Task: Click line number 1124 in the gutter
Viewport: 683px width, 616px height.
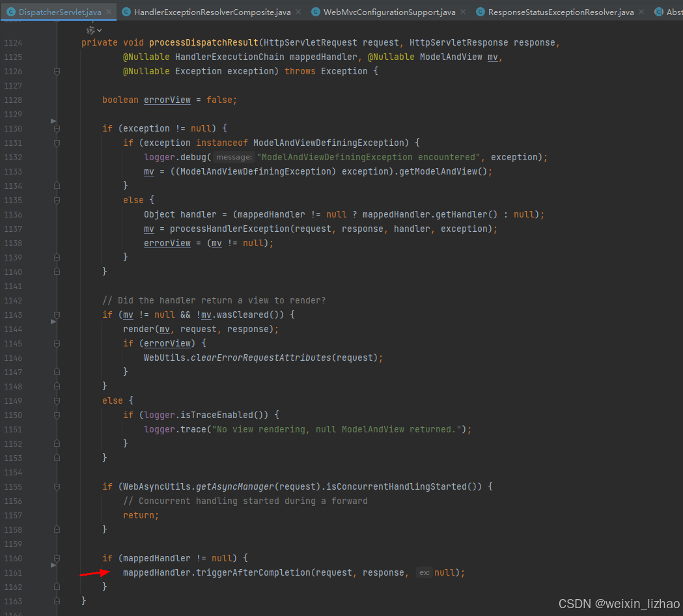Action: (x=13, y=43)
